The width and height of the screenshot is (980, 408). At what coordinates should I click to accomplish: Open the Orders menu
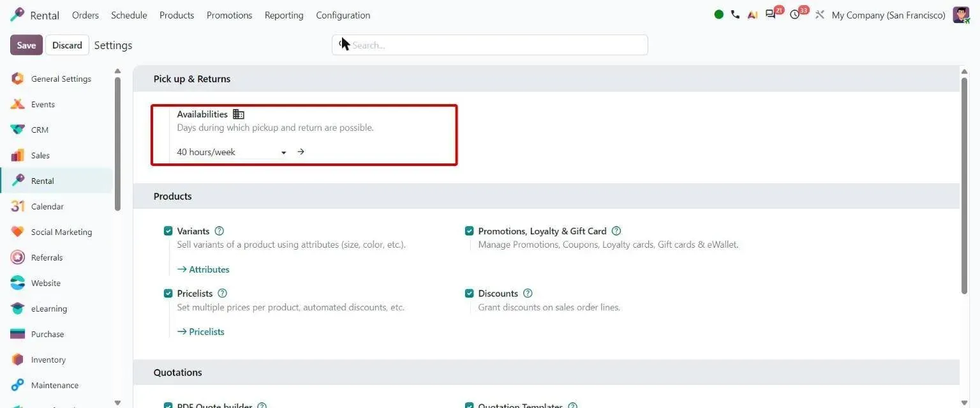click(x=85, y=15)
